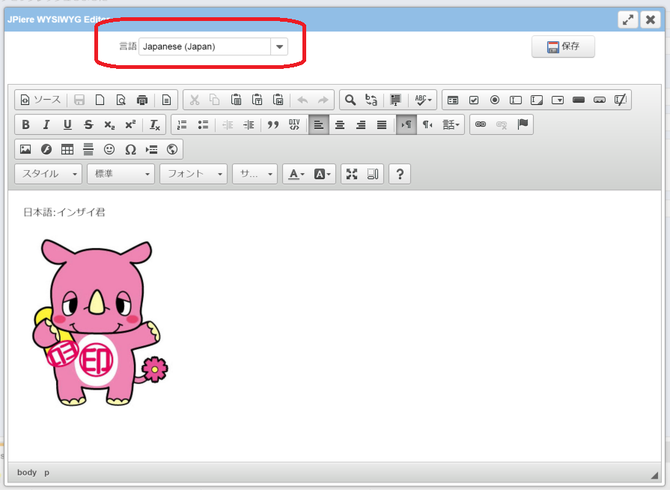The image size is (670, 490).
Task: Click the Select All icon
Action: [396, 100]
